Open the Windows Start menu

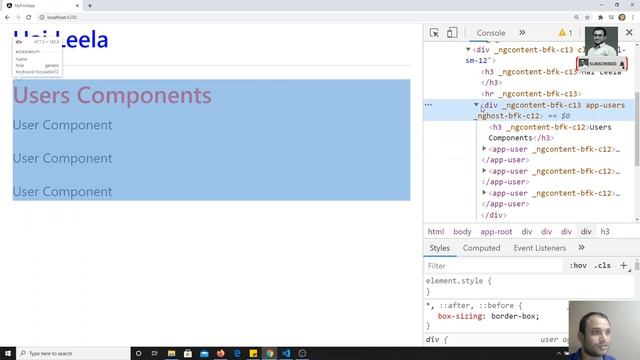[x=8, y=353]
